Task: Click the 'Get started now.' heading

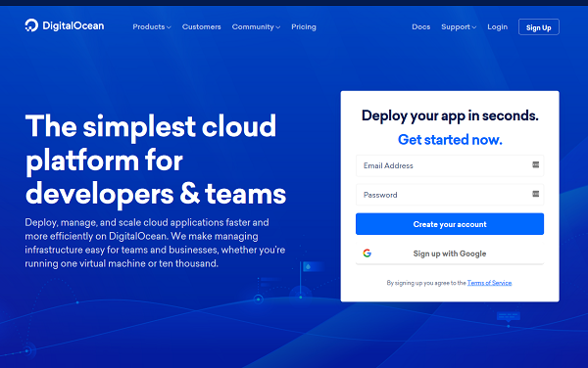Action: (x=450, y=140)
